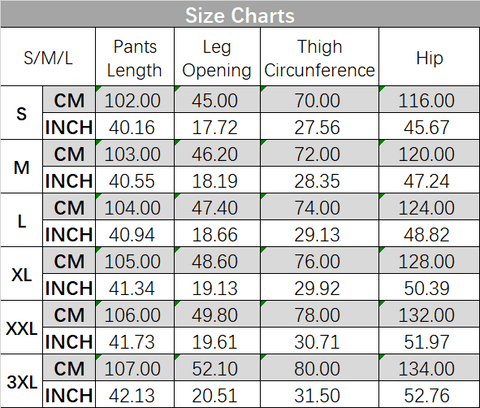Select the Hip column header
Viewport: 480px width, 408px height.
429,57
